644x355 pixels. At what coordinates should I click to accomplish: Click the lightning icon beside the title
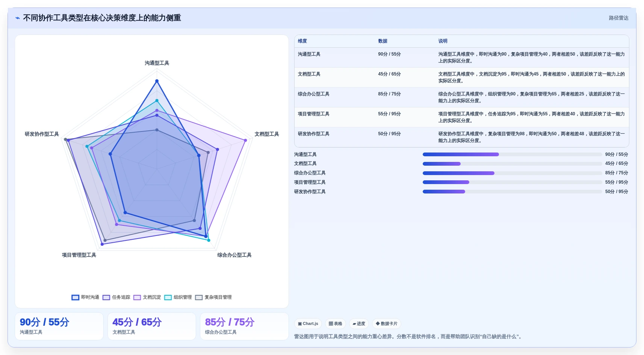coord(18,18)
